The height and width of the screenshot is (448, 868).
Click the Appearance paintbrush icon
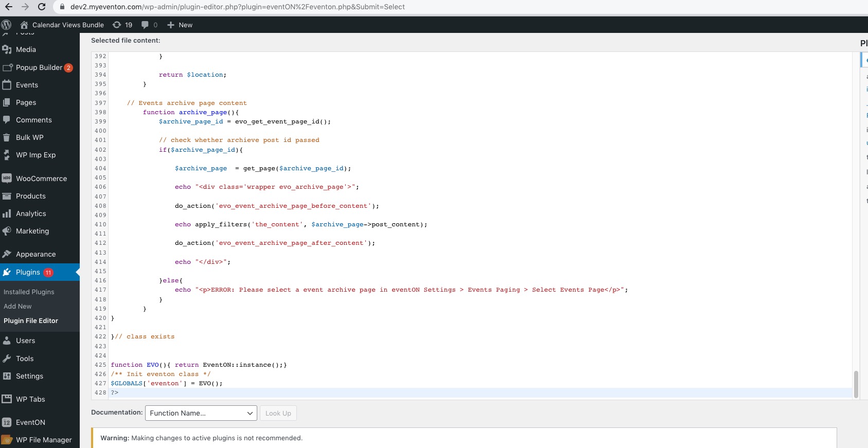pos(7,254)
